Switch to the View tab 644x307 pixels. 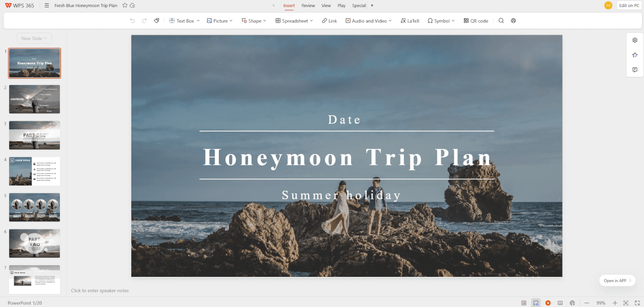(326, 6)
